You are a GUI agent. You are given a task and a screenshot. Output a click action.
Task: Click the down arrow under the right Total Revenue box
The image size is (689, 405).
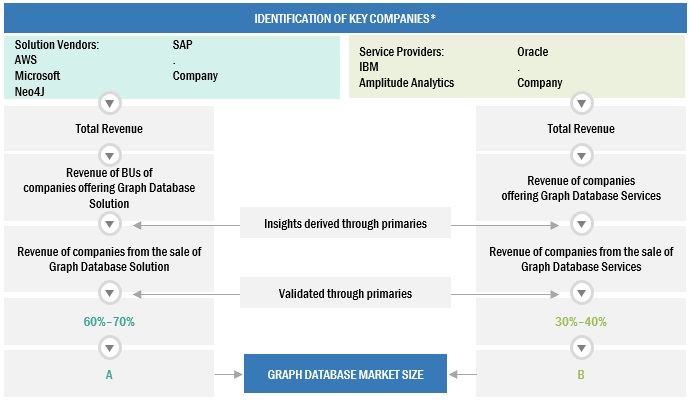581,155
